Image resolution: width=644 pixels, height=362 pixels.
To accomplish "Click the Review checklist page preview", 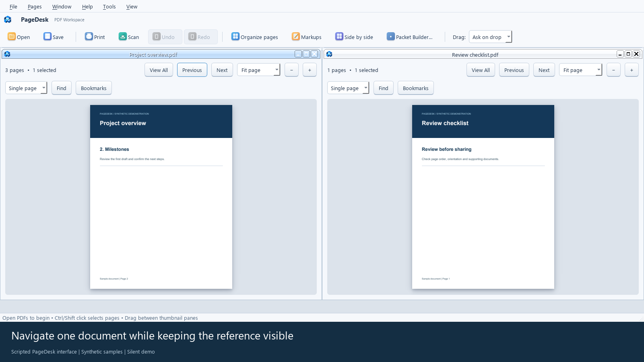I will click(483, 197).
